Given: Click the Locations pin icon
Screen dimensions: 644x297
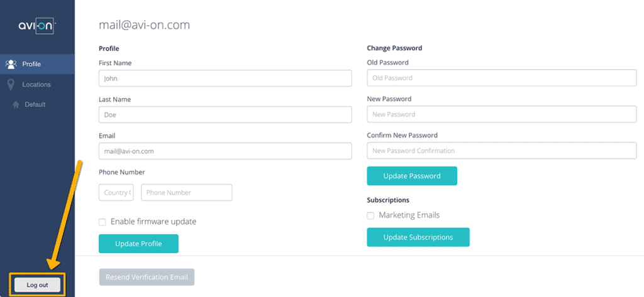Looking at the screenshot, I should [x=11, y=84].
